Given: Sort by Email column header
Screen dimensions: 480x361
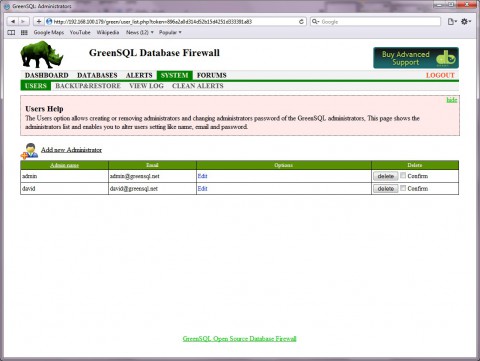Looking at the screenshot, I should point(152,165).
